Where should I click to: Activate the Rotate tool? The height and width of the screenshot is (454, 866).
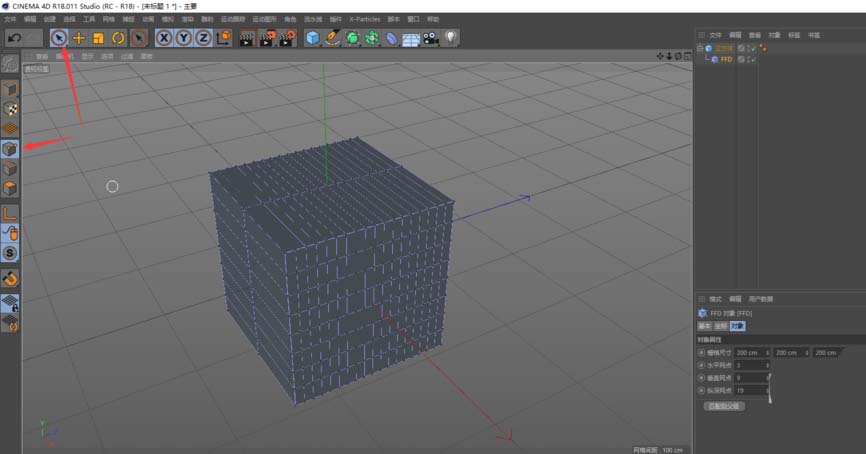118,37
